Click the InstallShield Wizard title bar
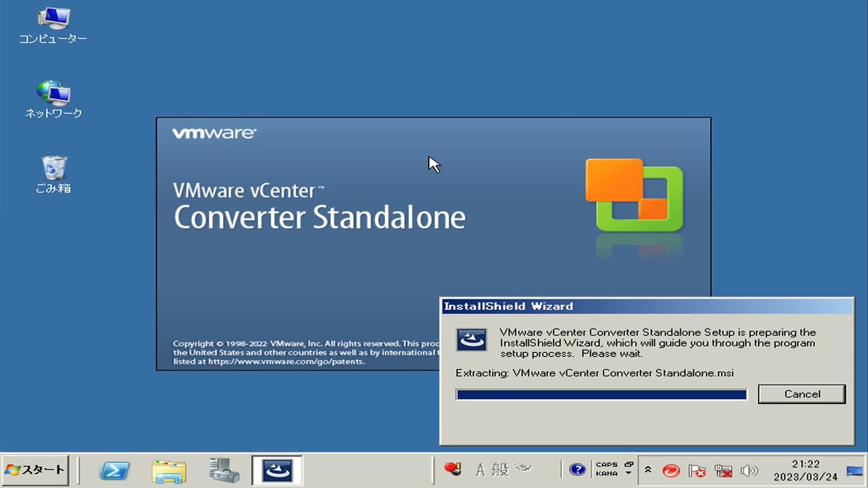 tap(647, 306)
